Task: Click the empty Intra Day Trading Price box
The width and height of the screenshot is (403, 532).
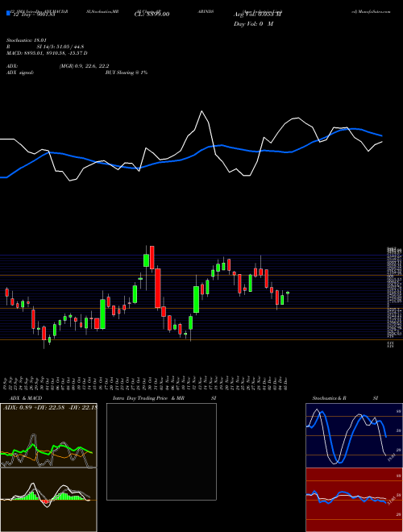Action: point(161,451)
